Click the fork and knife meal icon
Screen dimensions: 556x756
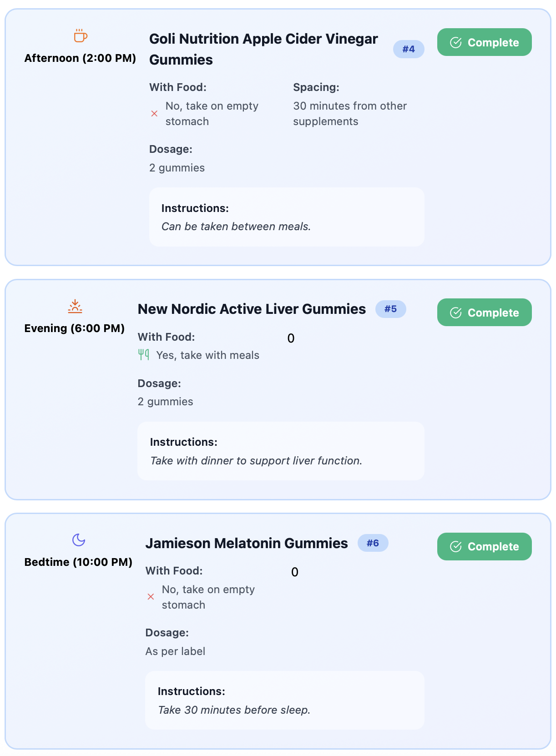tap(144, 355)
